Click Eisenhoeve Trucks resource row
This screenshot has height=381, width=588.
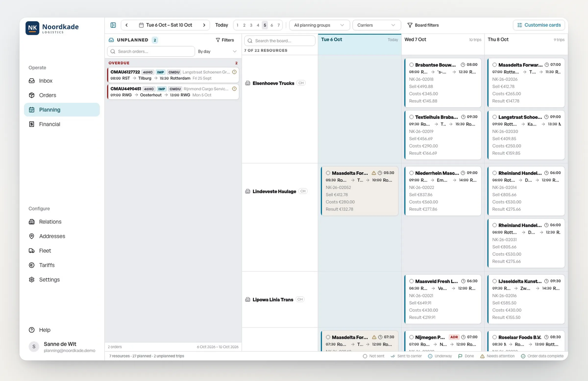point(280,109)
